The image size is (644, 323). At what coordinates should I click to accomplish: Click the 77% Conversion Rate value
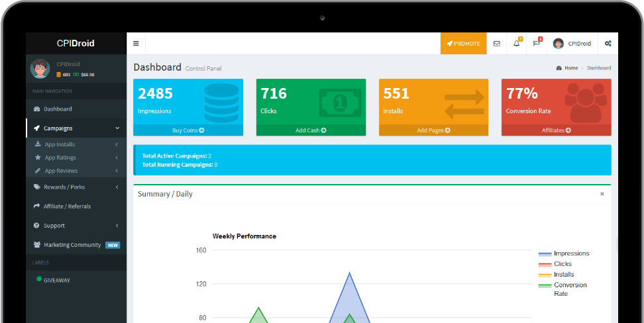point(522,93)
